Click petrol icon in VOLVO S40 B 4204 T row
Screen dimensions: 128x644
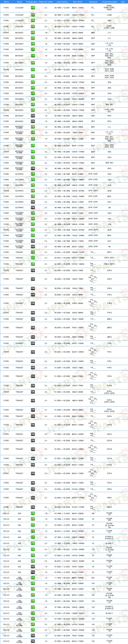[x=33, y=543]
